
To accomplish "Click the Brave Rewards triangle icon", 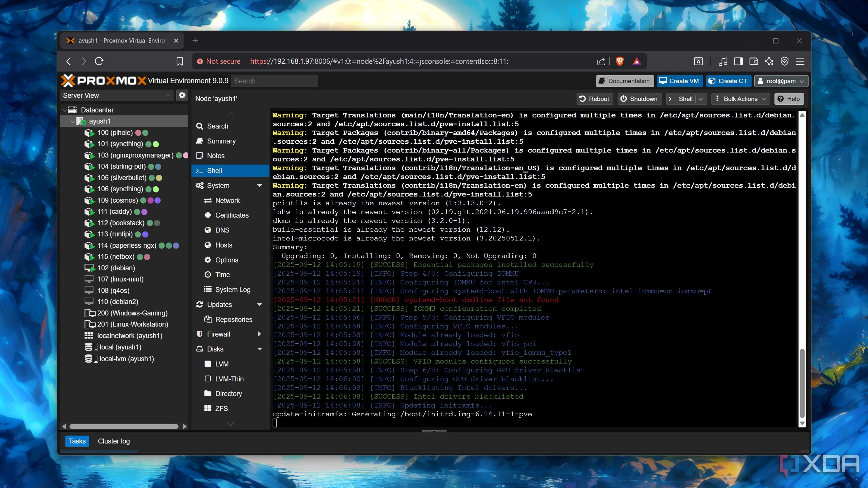I will point(637,61).
